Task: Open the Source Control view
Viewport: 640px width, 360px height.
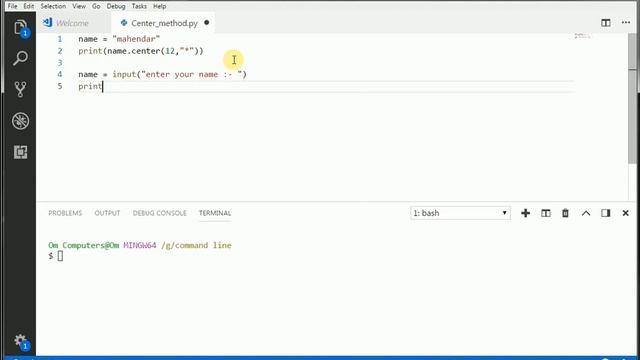Action: 20,89
